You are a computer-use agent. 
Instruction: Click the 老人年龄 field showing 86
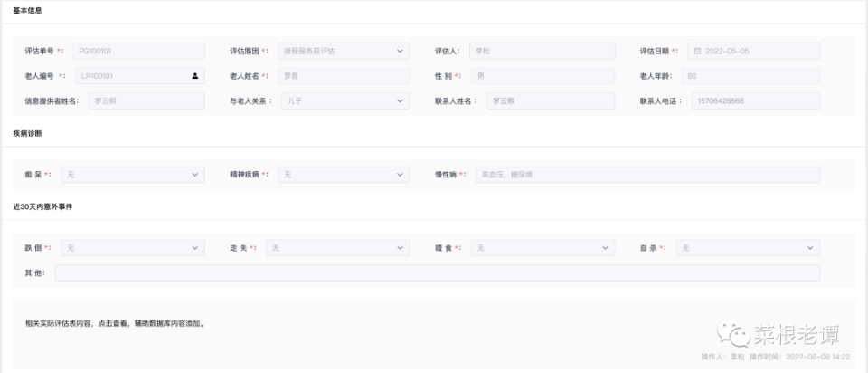coord(751,76)
